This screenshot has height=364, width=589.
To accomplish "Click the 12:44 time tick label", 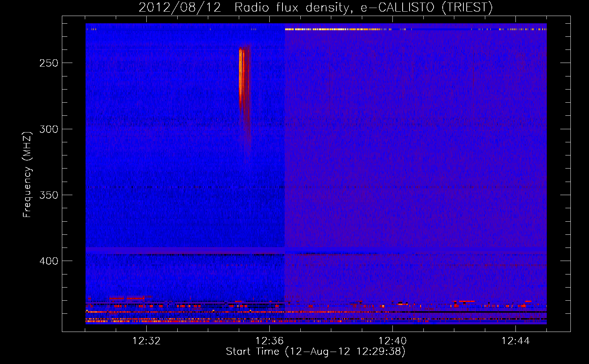I will click(515, 341).
